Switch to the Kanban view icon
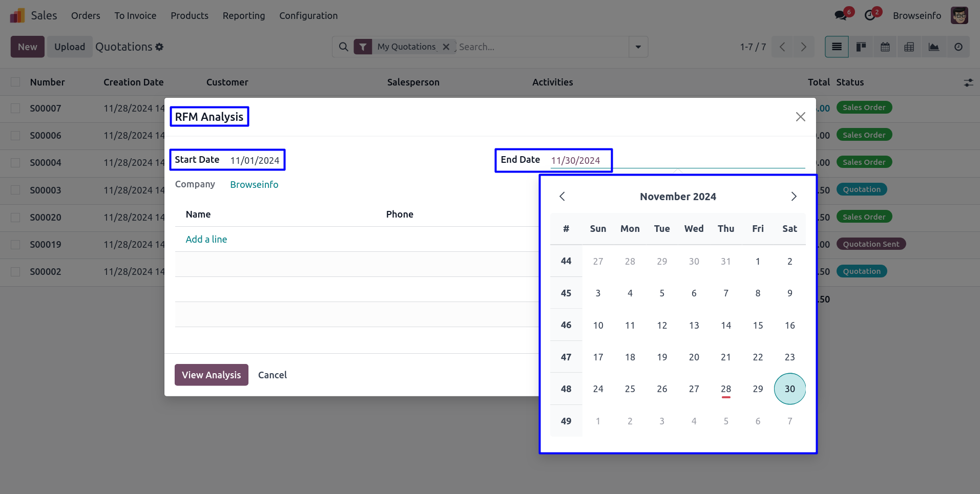 tap(861, 47)
